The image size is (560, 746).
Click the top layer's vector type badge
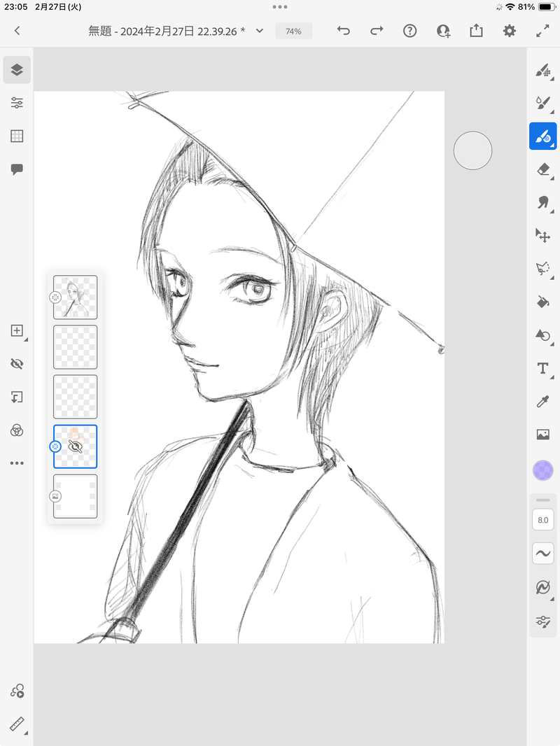55,297
